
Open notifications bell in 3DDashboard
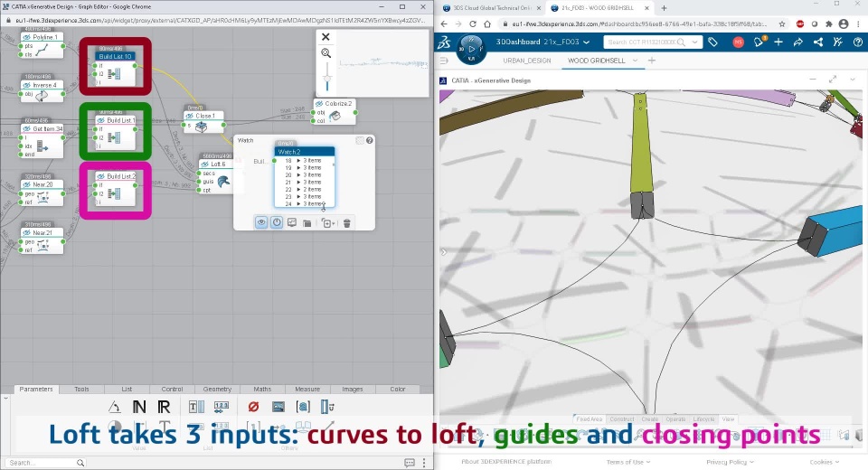point(759,42)
